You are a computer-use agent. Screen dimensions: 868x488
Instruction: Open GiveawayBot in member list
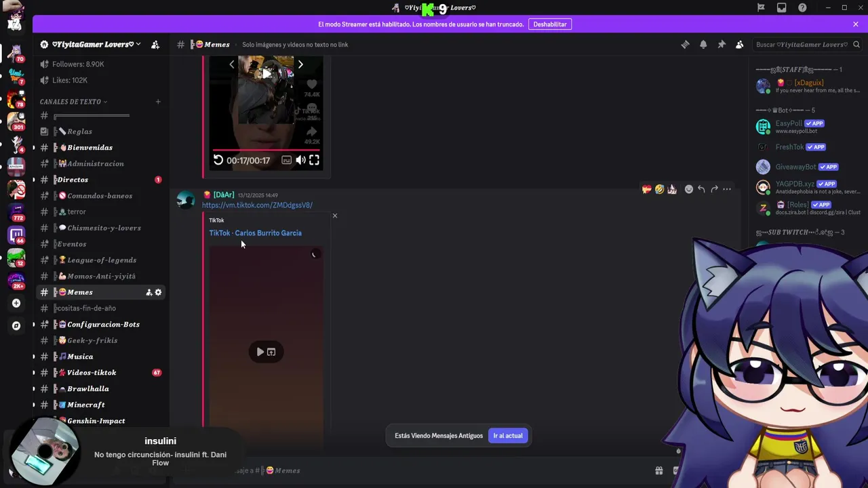pyautogui.click(x=808, y=167)
